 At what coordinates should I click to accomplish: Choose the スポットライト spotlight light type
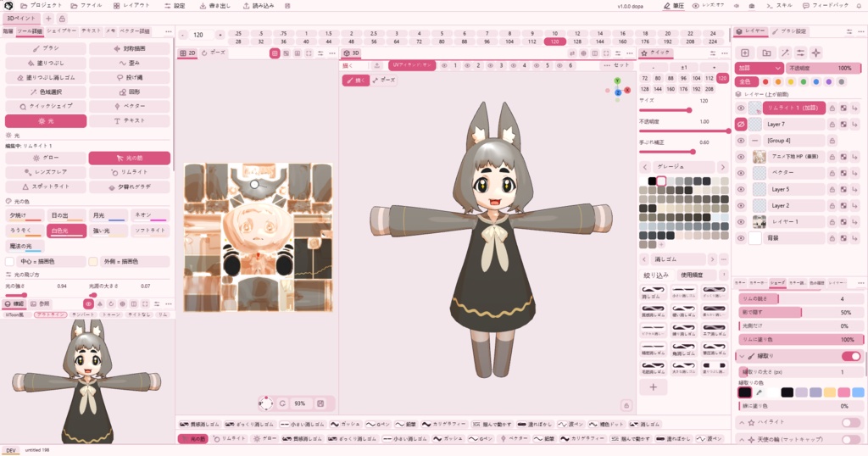tap(46, 186)
